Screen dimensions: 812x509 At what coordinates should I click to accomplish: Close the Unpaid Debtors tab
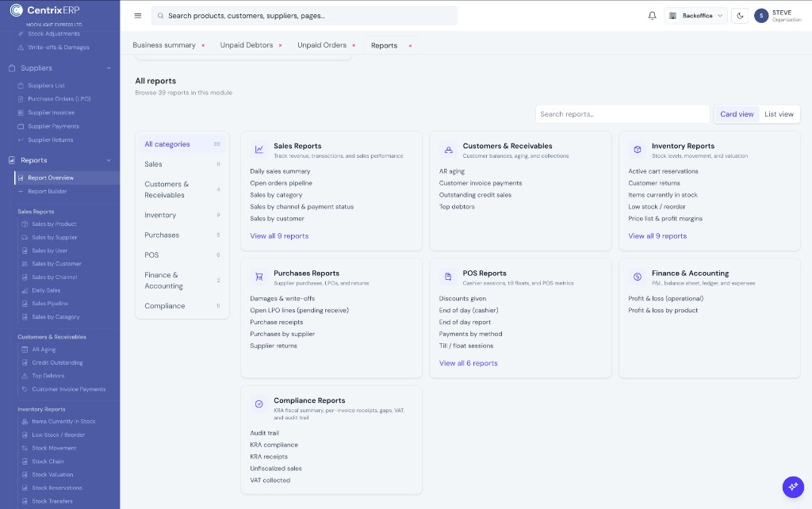coord(280,45)
